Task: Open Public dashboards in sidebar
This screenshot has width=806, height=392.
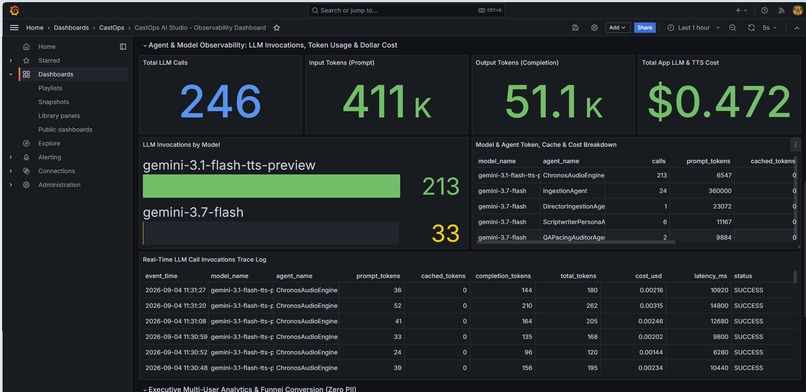Action: tap(65, 130)
